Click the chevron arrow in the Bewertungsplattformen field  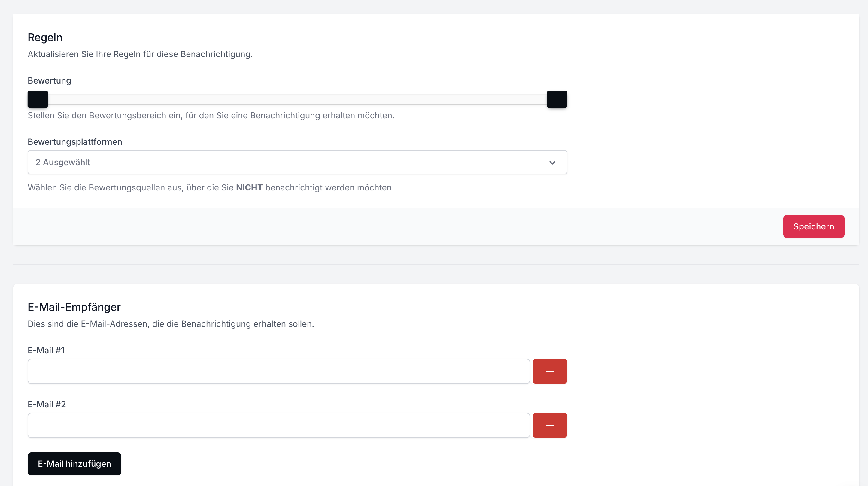(552, 163)
